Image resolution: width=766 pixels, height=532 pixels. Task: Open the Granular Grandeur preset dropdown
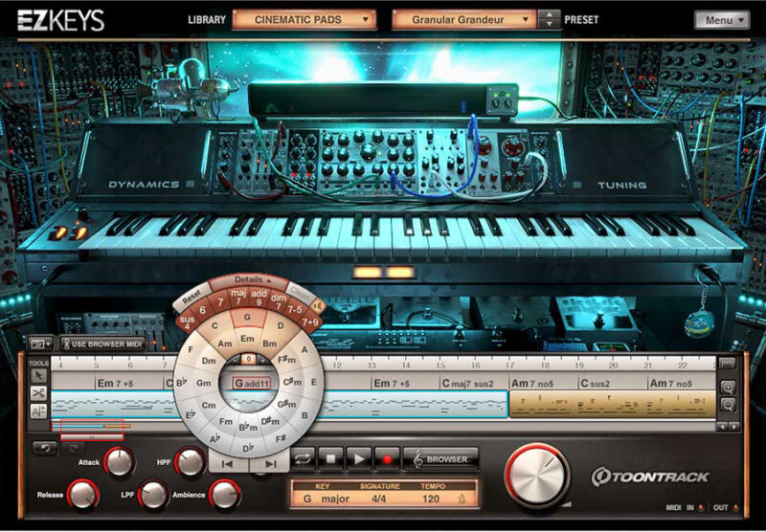[x=463, y=19]
